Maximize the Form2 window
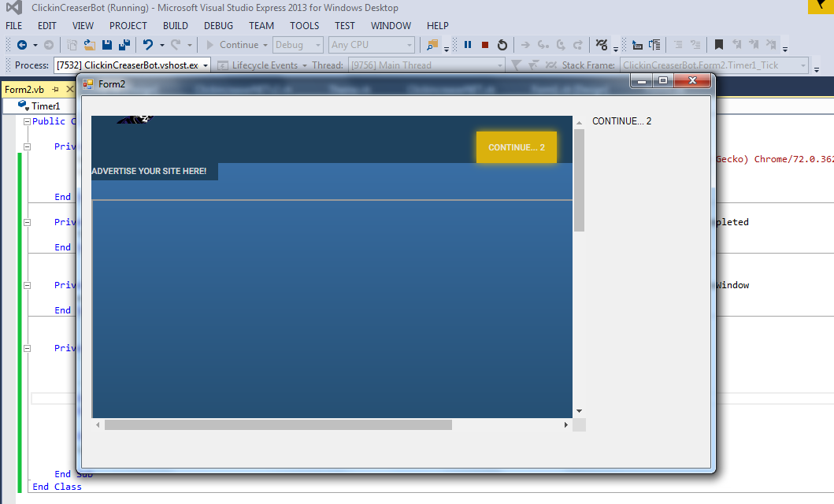 (663, 80)
